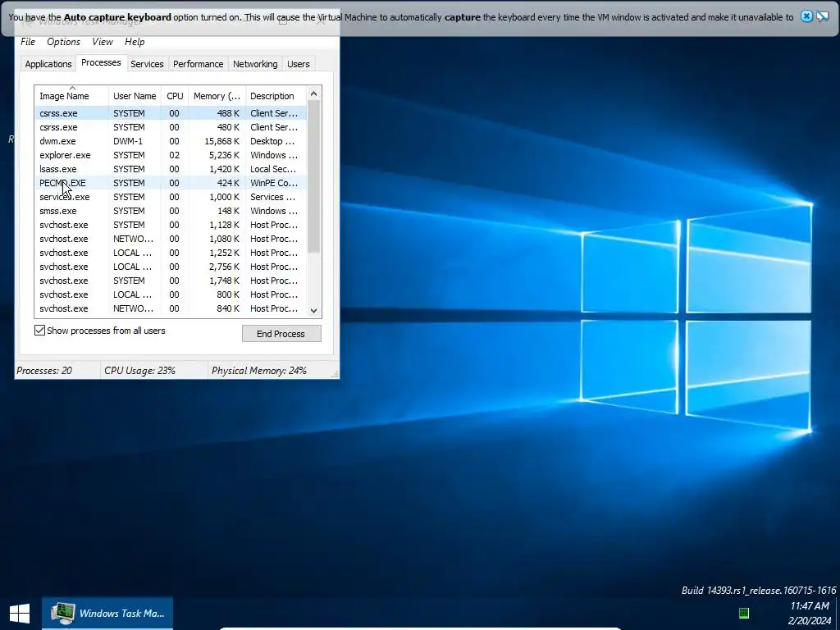Click DWM-1 user name cell

128,141
